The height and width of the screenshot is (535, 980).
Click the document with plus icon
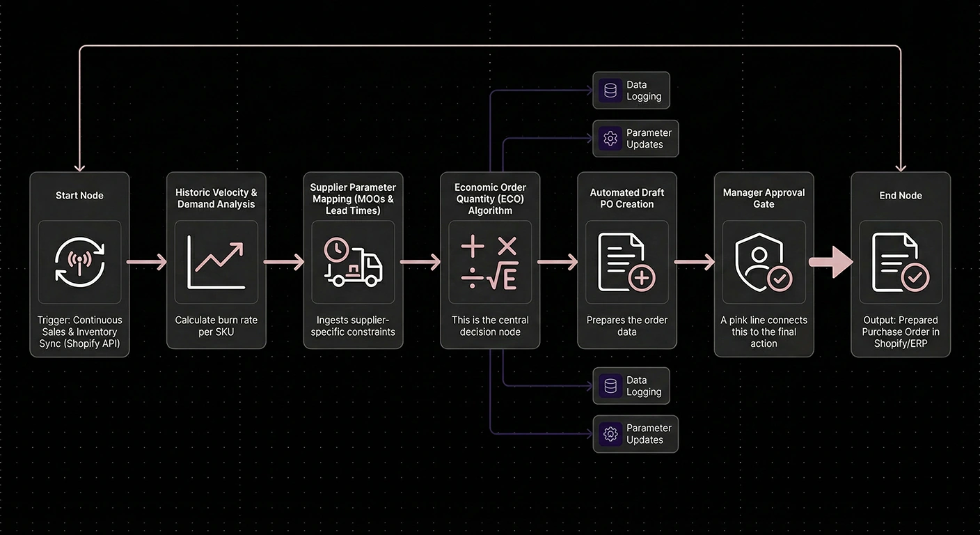coord(626,262)
